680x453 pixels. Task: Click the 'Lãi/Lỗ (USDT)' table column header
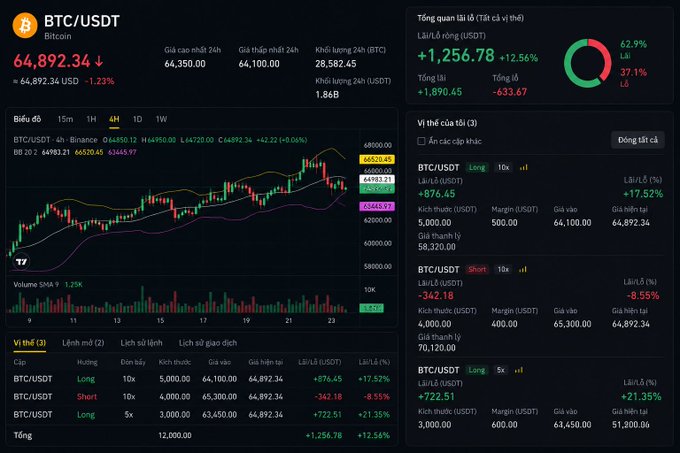pyautogui.click(x=320, y=362)
